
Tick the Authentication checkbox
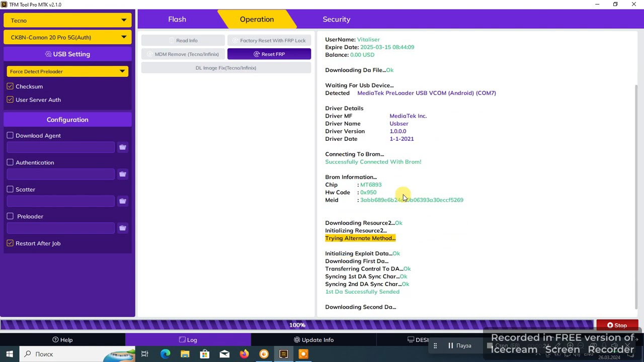(10, 162)
